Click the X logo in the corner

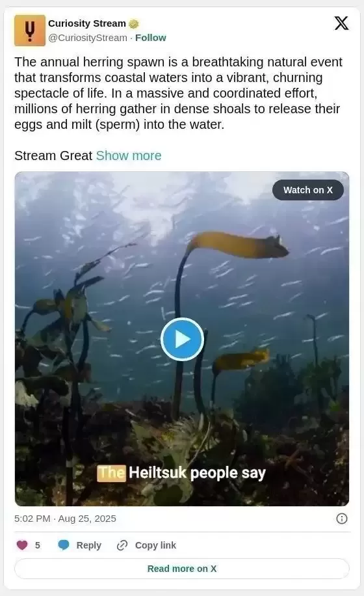(x=341, y=23)
